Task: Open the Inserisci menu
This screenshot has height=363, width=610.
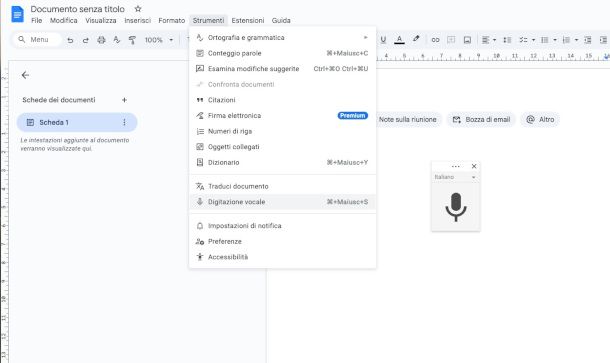Action: pos(137,20)
